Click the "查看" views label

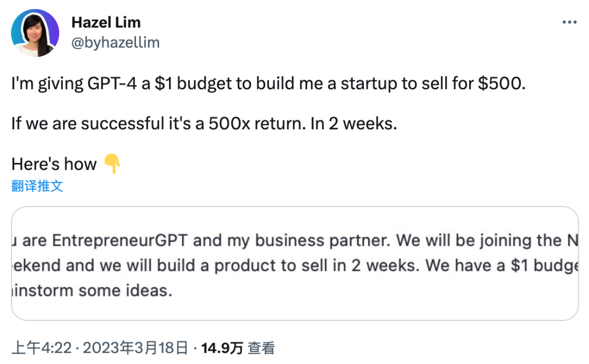pos(261,348)
